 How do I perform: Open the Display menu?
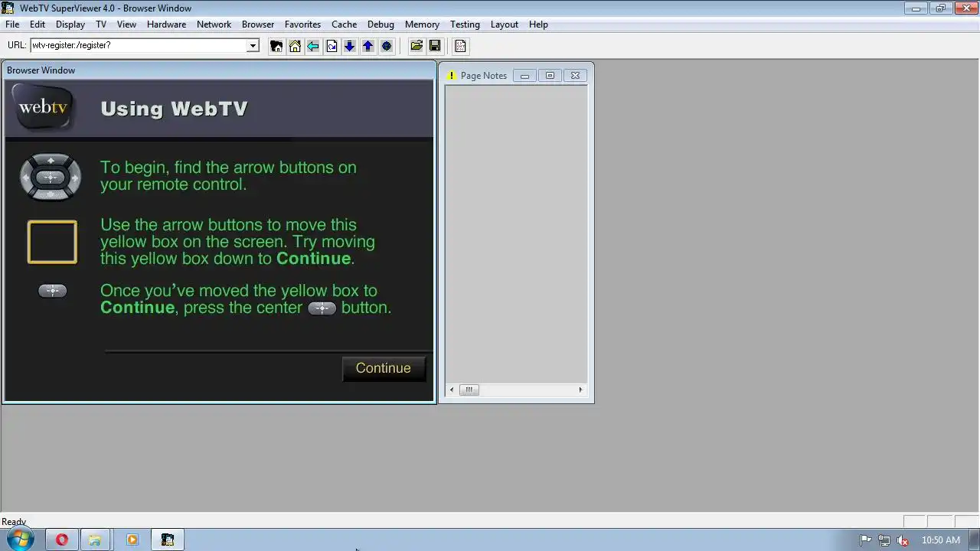(70, 24)
